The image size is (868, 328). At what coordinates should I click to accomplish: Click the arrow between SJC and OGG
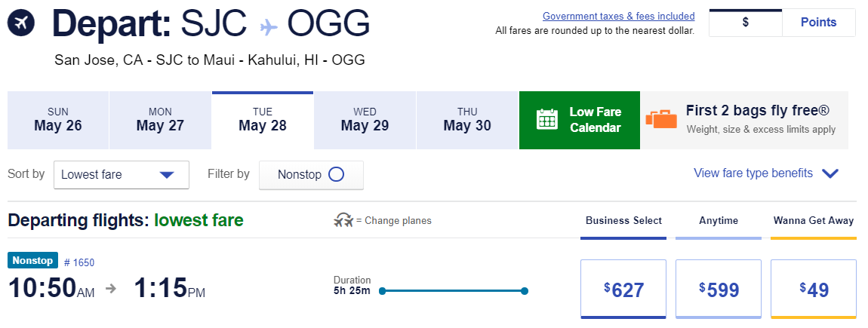coord(269,26)
